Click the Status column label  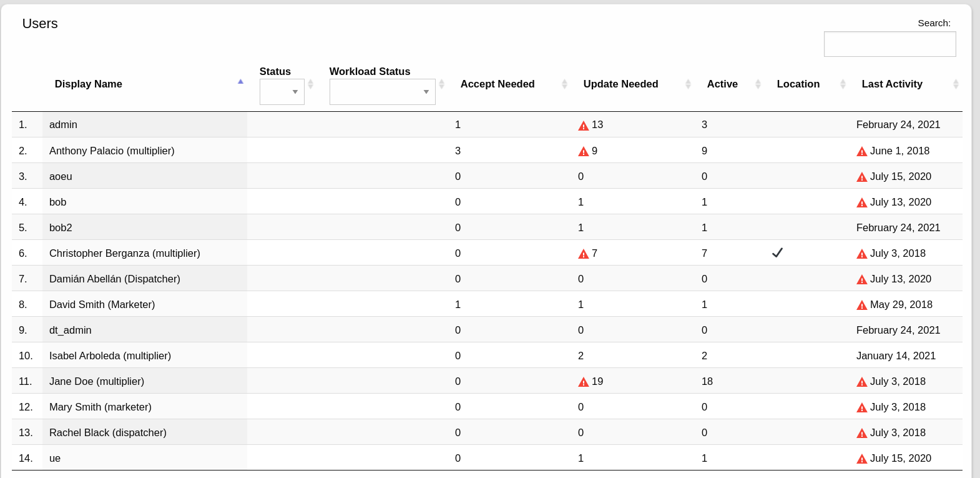[x=275, y=71]
